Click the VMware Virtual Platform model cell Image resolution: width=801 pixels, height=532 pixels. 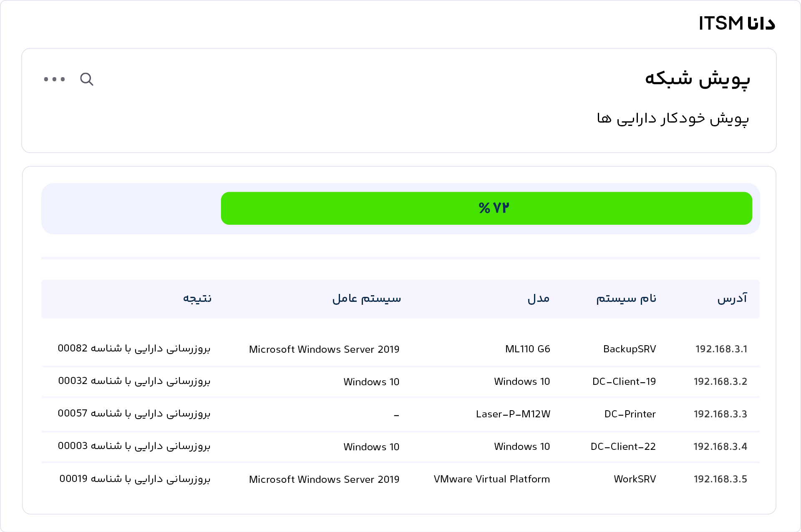point(491,479)
